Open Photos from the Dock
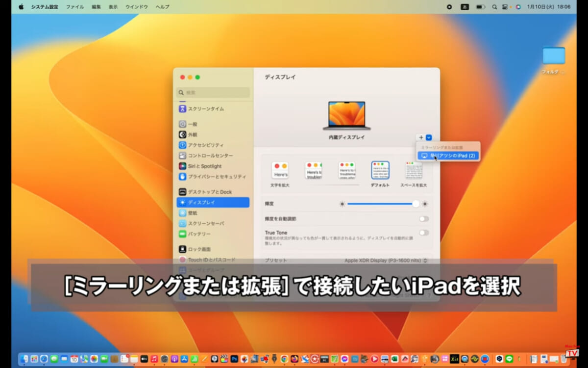Viewport: 588px width, 368px height. [x=94, y=359]
